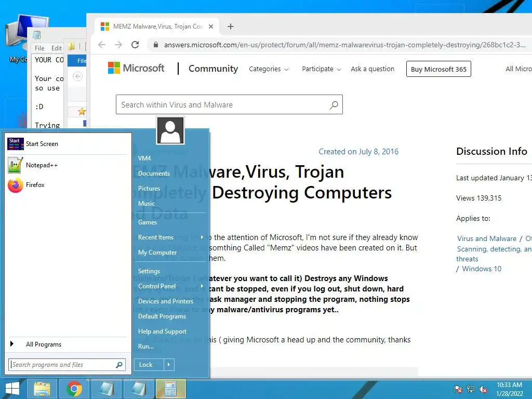The width and height of the screenshot is (532, 399).
Task: Expand the Recent Items submenu arrow
Action: [202, 237]
